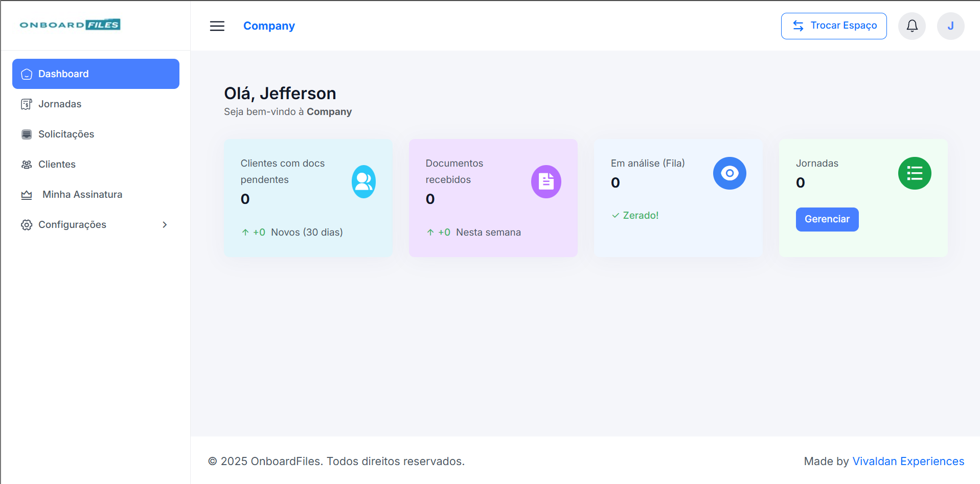Click the Documentos recebidos card
Viewport: 980px width, 484px height.
[493, 215]
